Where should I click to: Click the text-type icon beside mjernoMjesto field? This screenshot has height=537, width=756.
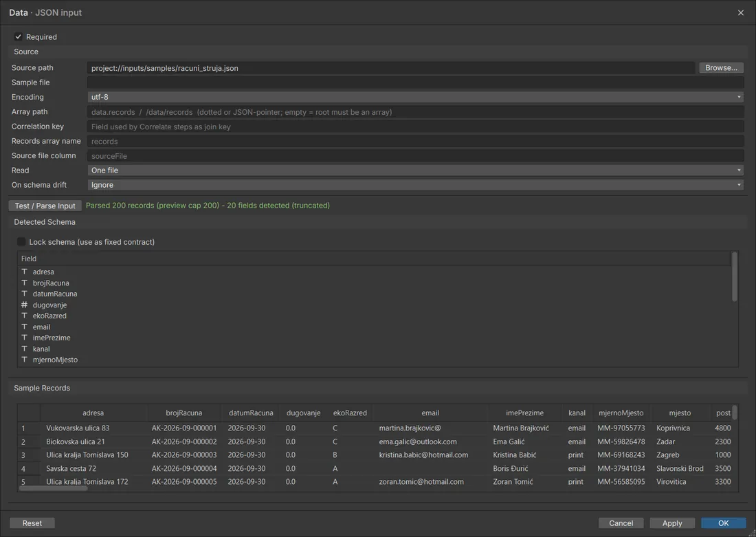24,360
